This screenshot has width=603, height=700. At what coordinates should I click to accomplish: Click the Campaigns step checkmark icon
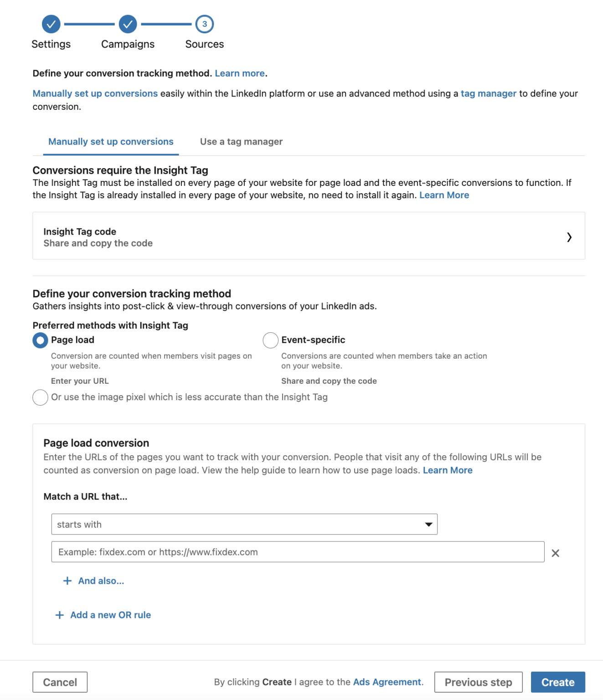[x=127, y=24]
